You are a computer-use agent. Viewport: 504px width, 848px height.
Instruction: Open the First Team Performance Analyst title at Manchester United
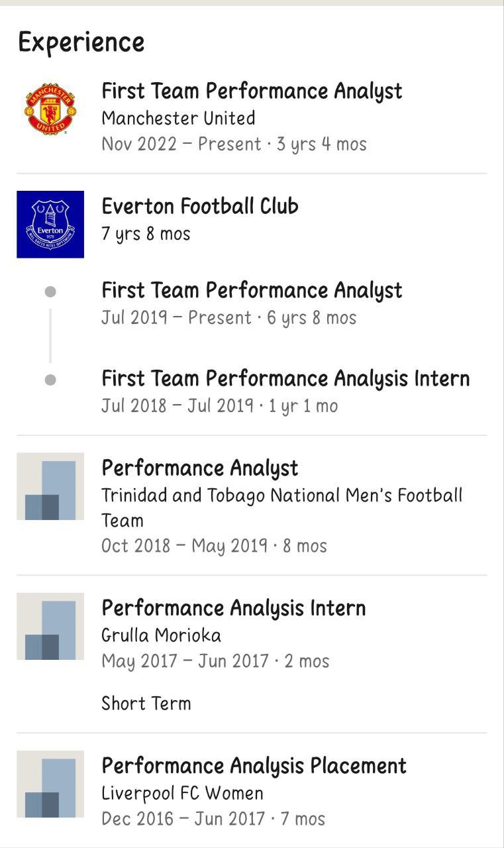click(252, 91)
